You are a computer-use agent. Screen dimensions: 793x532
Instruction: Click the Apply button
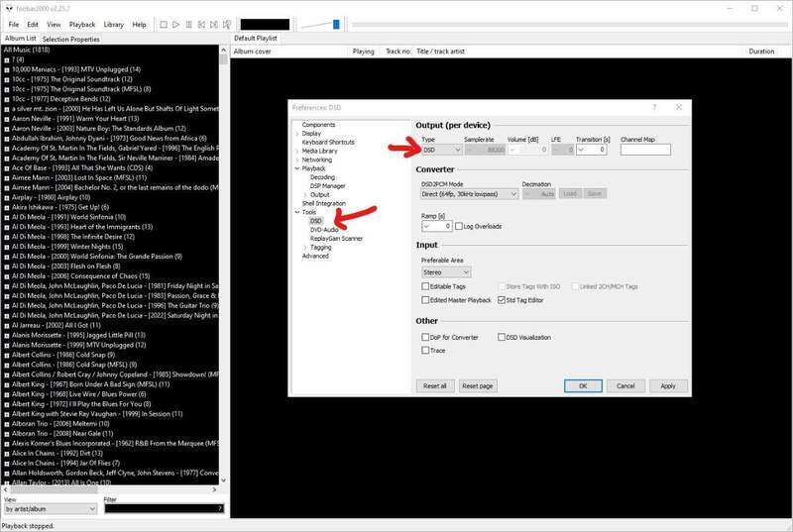(x=668, y=386)
